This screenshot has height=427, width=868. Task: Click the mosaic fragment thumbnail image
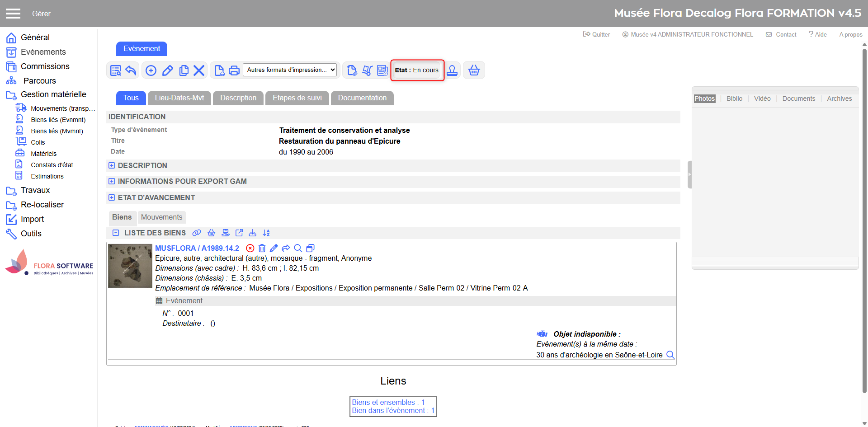pyautogui.click(x=130, y=266)
